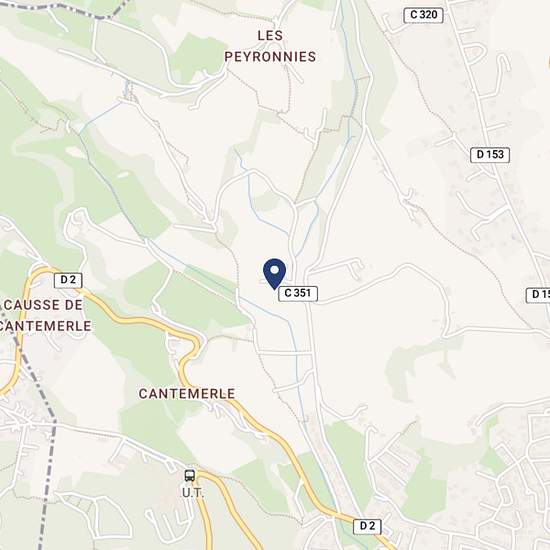This screenshot has width=550, height=550.
Task: Click the orange marker at the top right edge
Action: coord(548,63)
